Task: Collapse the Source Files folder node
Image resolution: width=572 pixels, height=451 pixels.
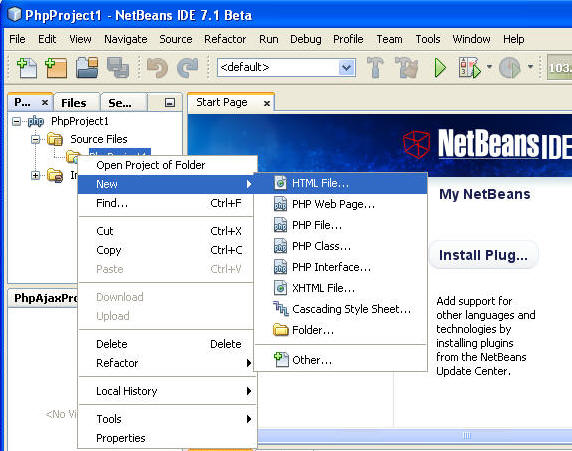Action: pos(35,139)
